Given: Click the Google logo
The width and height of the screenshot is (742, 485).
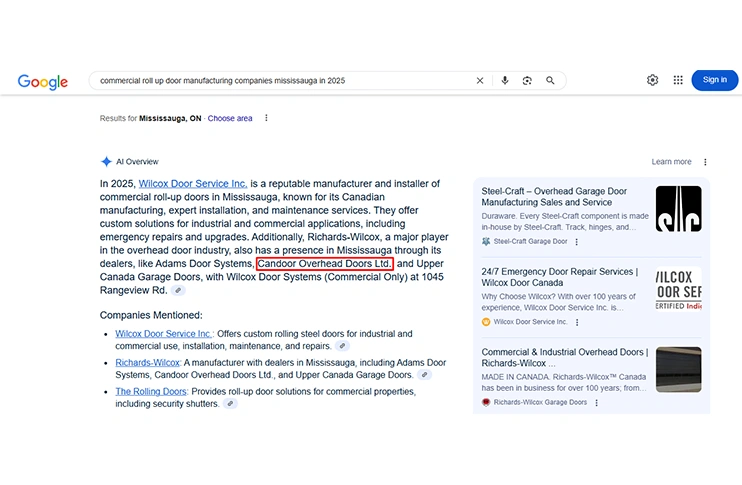Looking at the screenshot, I should pos(42,81).
